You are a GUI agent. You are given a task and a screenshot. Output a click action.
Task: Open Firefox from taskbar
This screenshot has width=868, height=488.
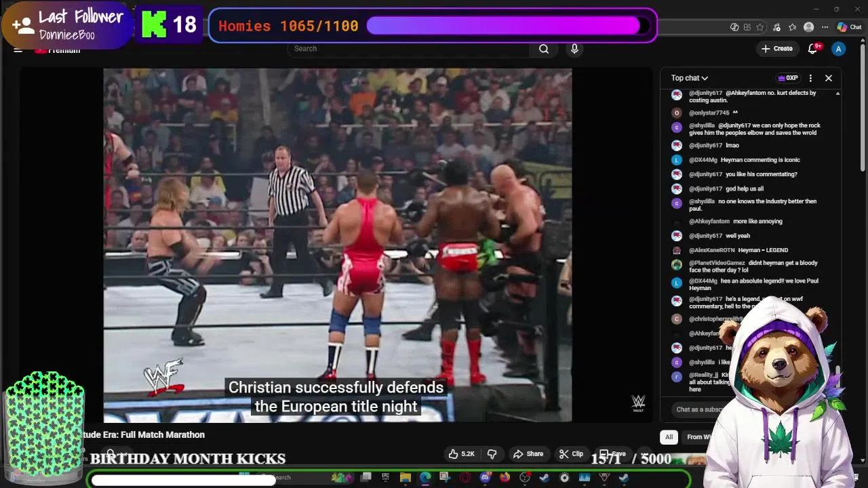click(505, 478)
